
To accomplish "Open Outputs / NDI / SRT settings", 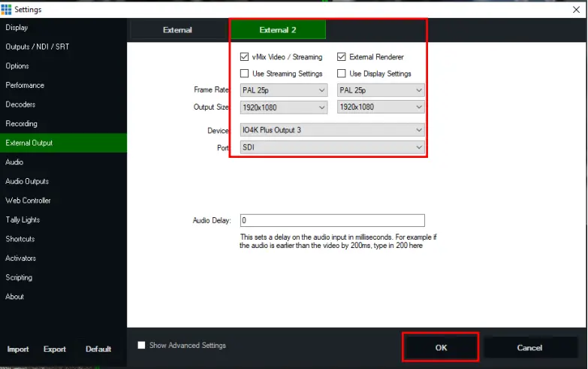I will (63, 47).
